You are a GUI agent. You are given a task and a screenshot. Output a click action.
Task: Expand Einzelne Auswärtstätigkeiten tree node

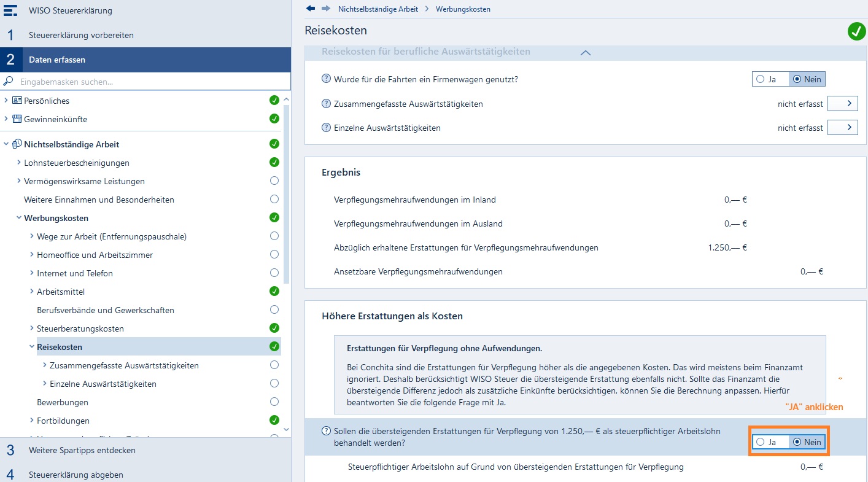(45, 384)
